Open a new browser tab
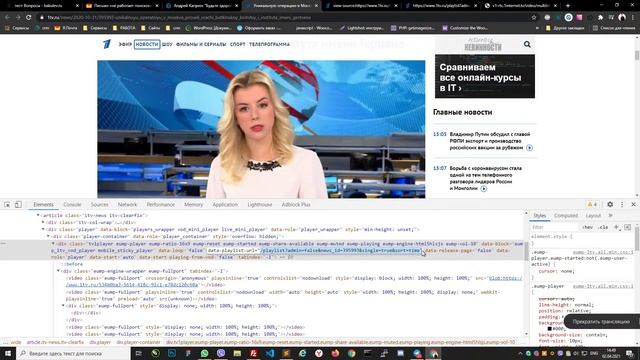640x360 pixels. [568, 6]
